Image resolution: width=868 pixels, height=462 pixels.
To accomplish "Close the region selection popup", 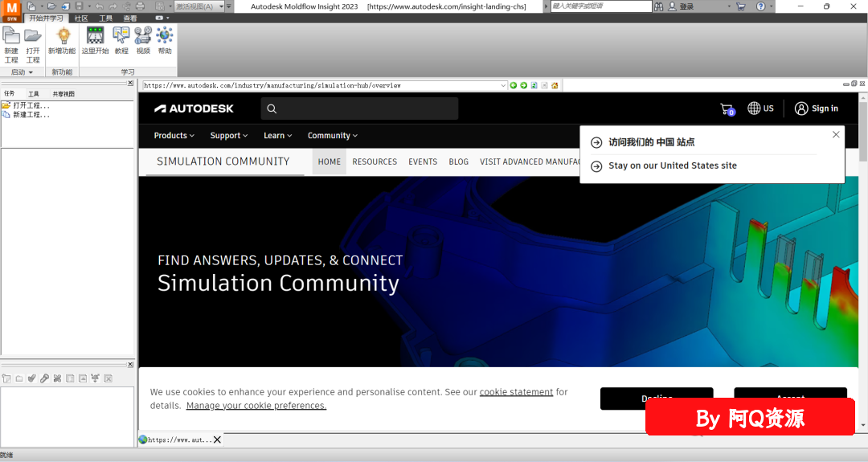I will (836, 134).
